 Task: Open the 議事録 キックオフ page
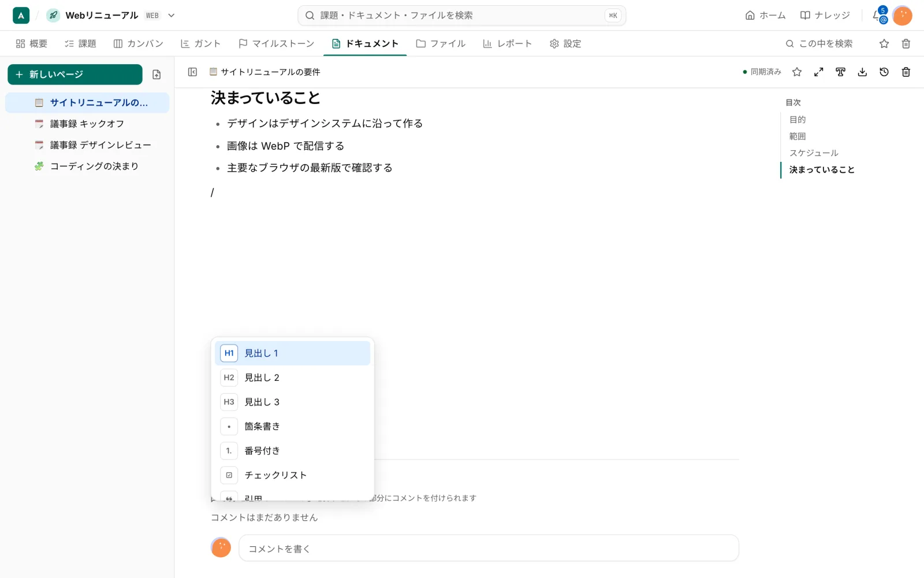[87, 124]
